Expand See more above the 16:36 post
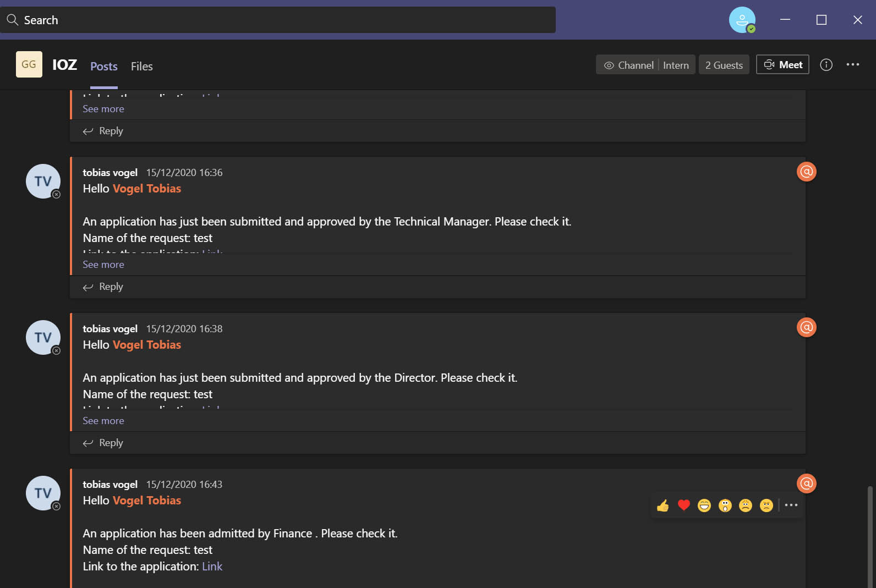This screenshot has width=876, height=588. (103, 109)
